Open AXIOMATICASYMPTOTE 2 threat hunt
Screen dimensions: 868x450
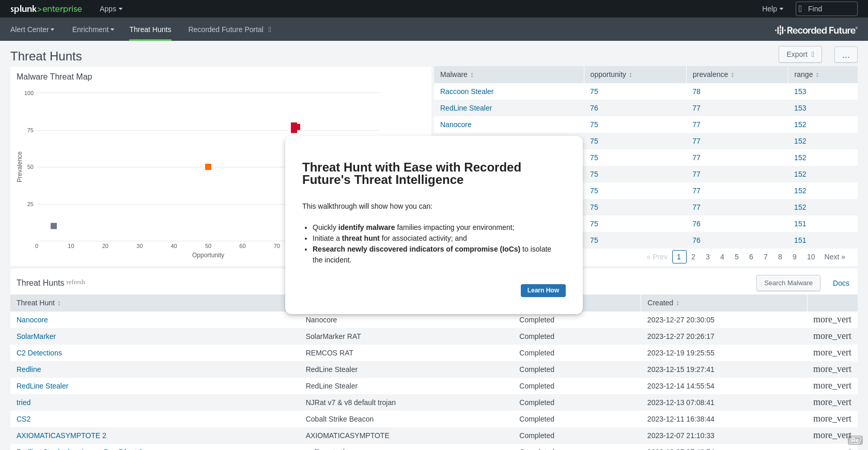[61, 436]
